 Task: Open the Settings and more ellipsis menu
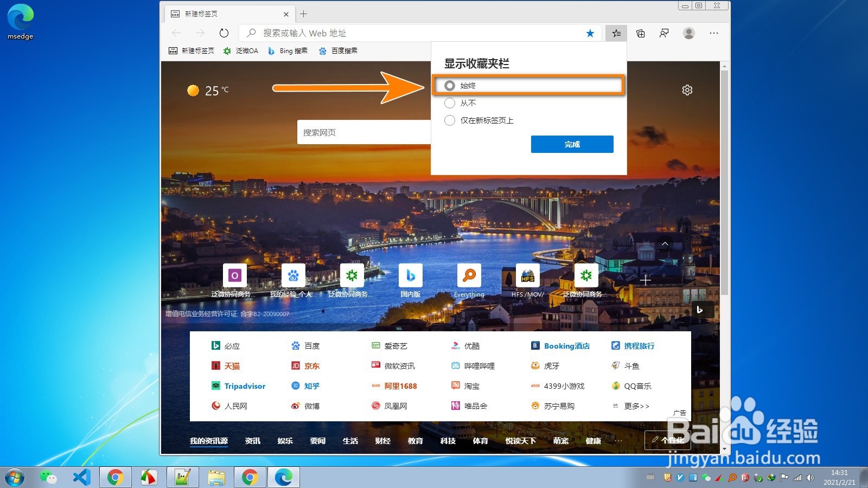(713, 33)
